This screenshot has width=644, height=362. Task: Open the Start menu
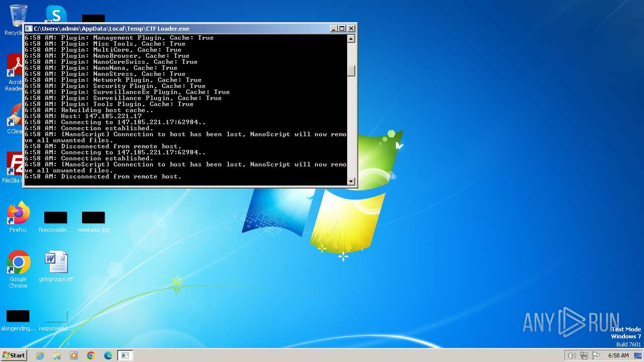pyautogui.click(x=14, y=355)
